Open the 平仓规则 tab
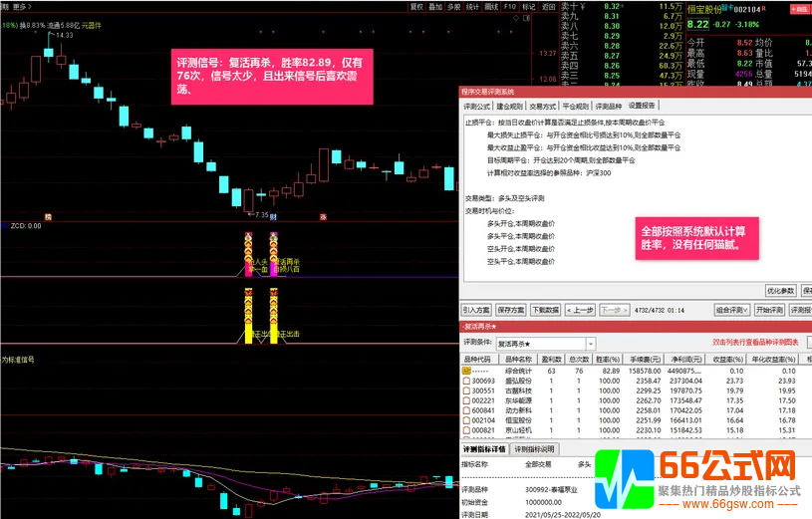 tap(576, 105)
